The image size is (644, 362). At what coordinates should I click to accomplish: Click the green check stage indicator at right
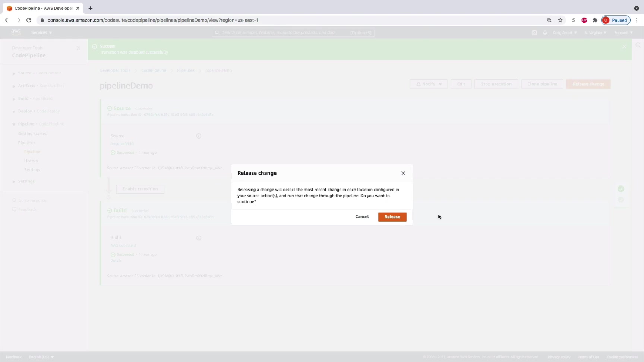tap(621, 189)
